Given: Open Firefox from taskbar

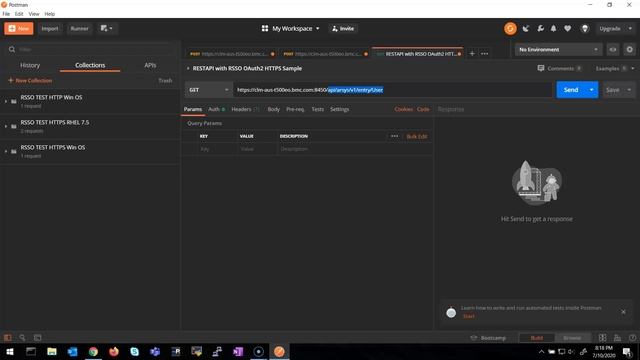Looking at the screenshot, I should point(114,351).
